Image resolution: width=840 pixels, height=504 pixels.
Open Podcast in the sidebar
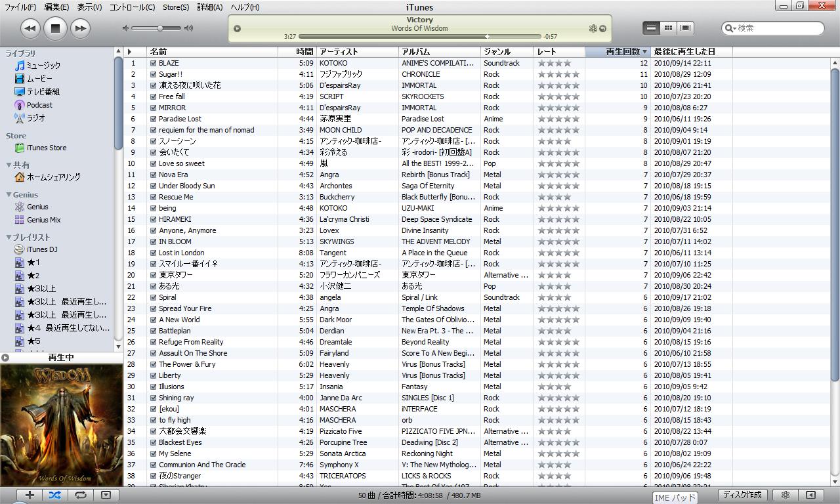39,105
